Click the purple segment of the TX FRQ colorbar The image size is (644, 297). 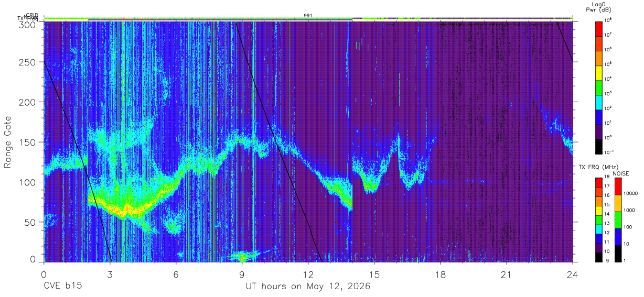599,248
